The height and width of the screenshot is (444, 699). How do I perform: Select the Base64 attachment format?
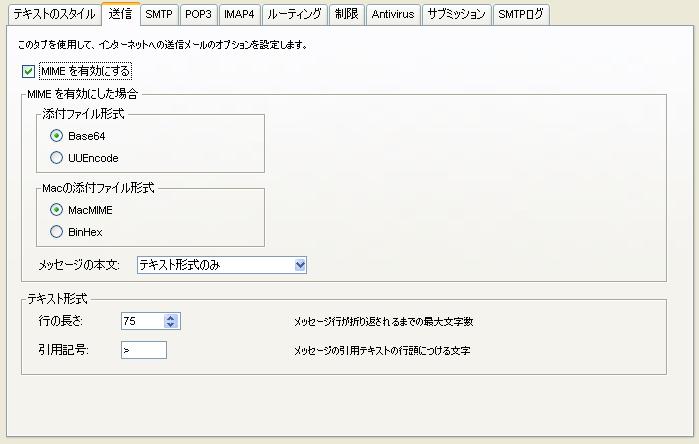56,136
